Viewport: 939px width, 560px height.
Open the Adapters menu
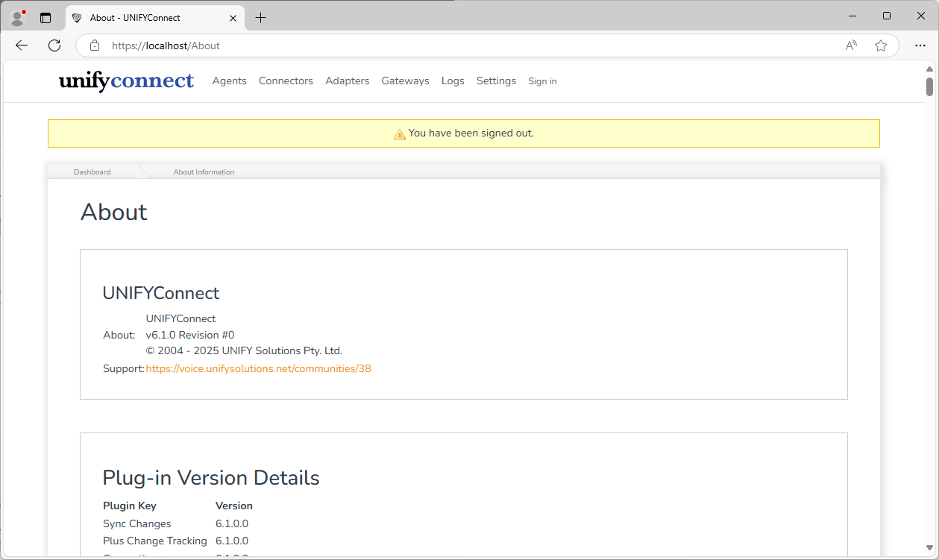click(x=347, y=81)
